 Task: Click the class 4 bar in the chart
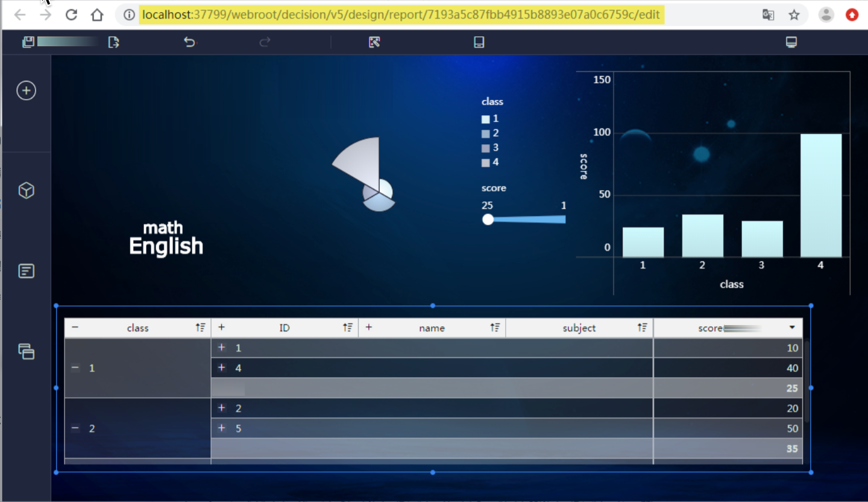821,195
